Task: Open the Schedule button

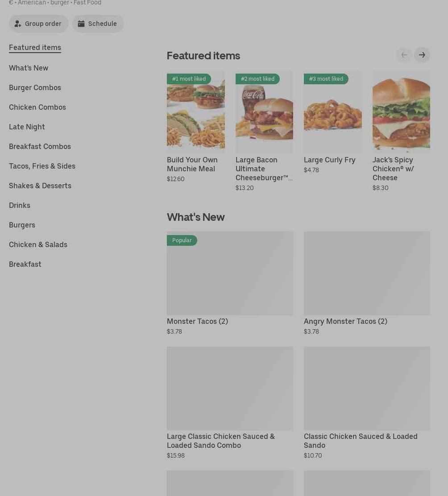Action: pos(98,24)
